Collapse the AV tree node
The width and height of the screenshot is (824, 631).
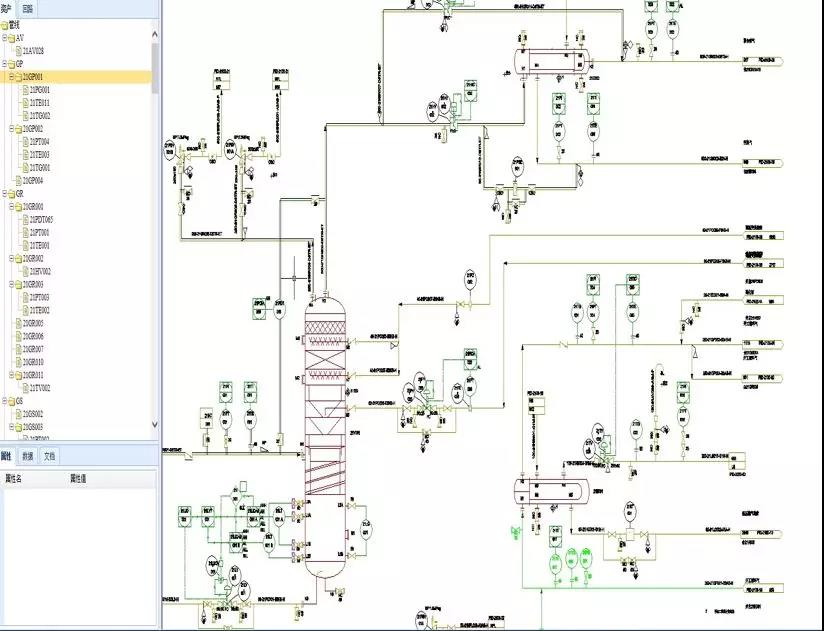[x=4, y=37]
